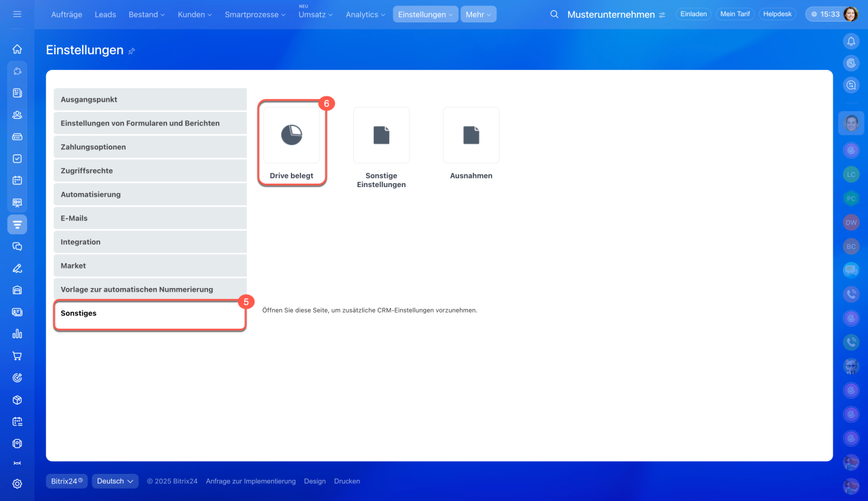Click the search magnifier icon
This screenshot has width=868, height=501.
(554, 14)
